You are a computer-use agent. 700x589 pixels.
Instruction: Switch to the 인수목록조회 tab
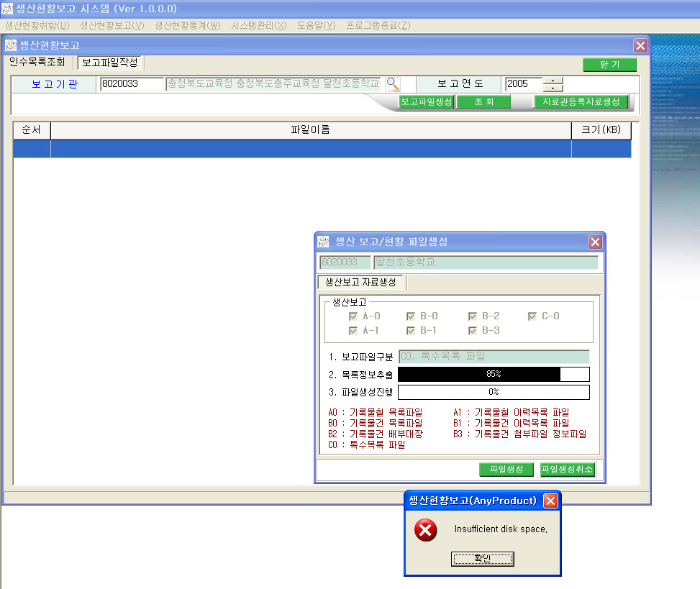pyautogui.click(x=37, y=63)
